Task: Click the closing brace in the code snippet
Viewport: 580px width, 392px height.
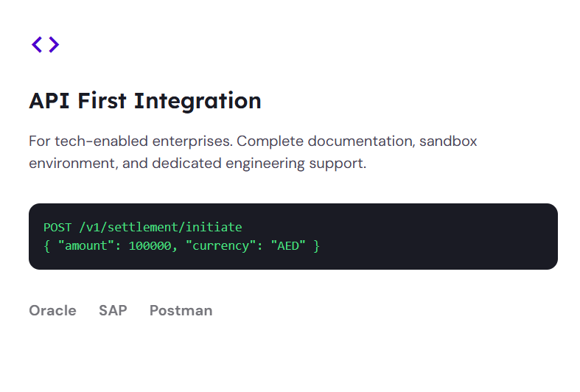Action: 316,246
